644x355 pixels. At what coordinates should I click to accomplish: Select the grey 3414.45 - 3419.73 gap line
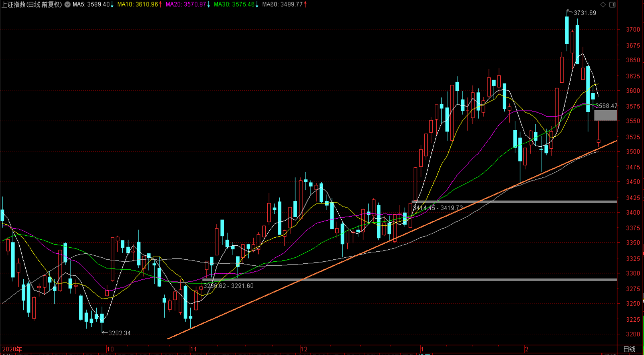click(514, 201)
